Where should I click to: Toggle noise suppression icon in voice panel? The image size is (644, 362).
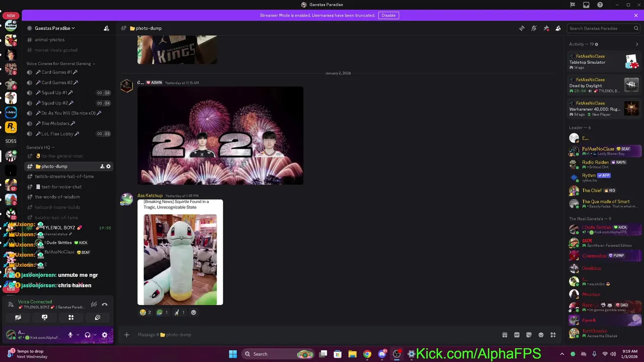[x=94, y=305]
